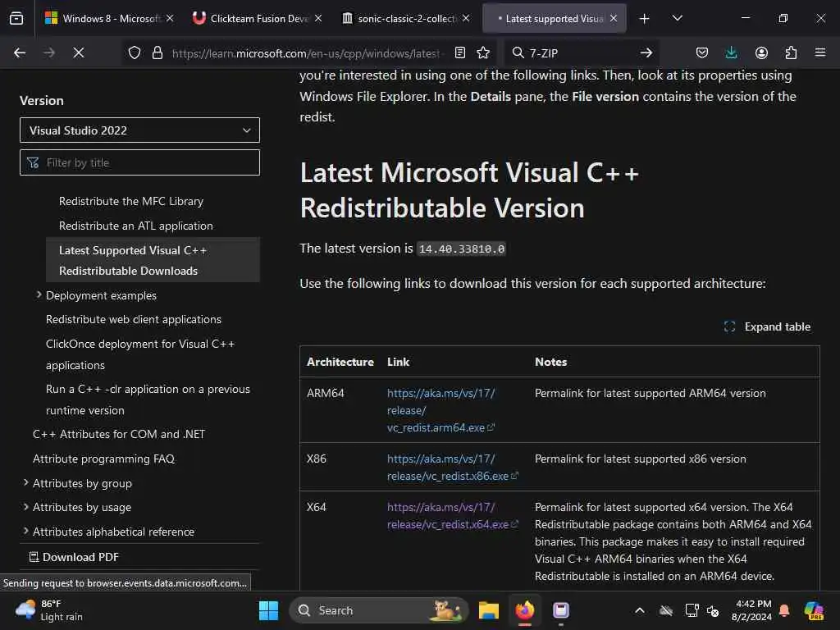Go back to the previous page
The height and width of the screenshot is (630, 840).
(x=20, y=52)
